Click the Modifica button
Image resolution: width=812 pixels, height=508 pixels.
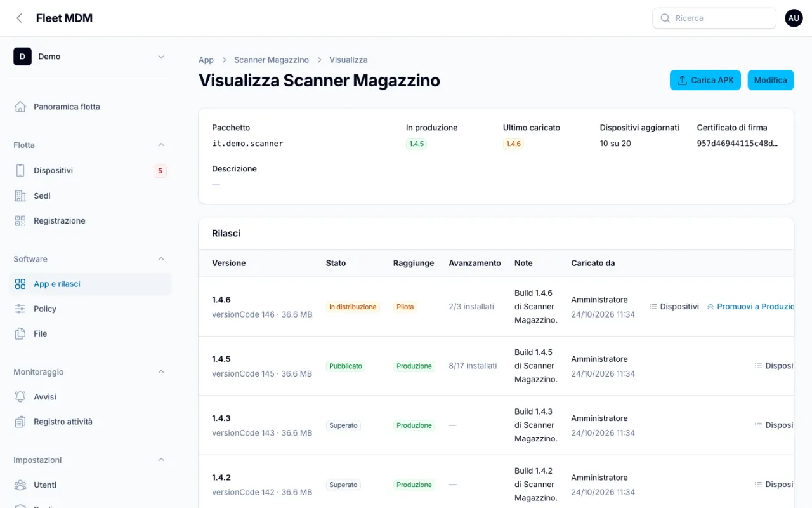click(771, 80)
